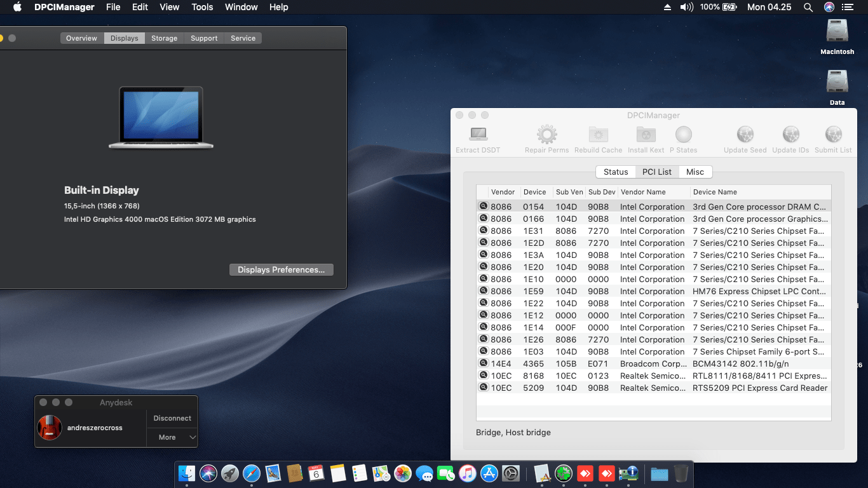Viewport: 868px width, 488px height.
Task: Open the Tools menu in the menu bar
Action: [202, 7]
